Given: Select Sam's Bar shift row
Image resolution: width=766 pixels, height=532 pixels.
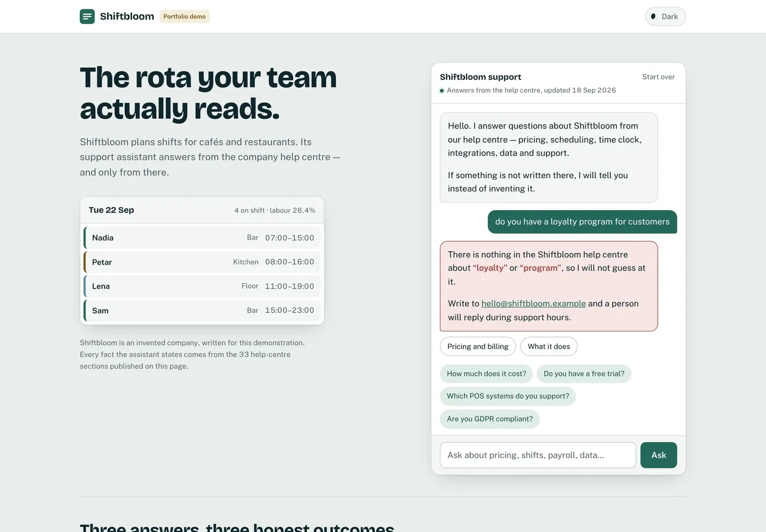Looking at the screenshot, I should [202, 310].
